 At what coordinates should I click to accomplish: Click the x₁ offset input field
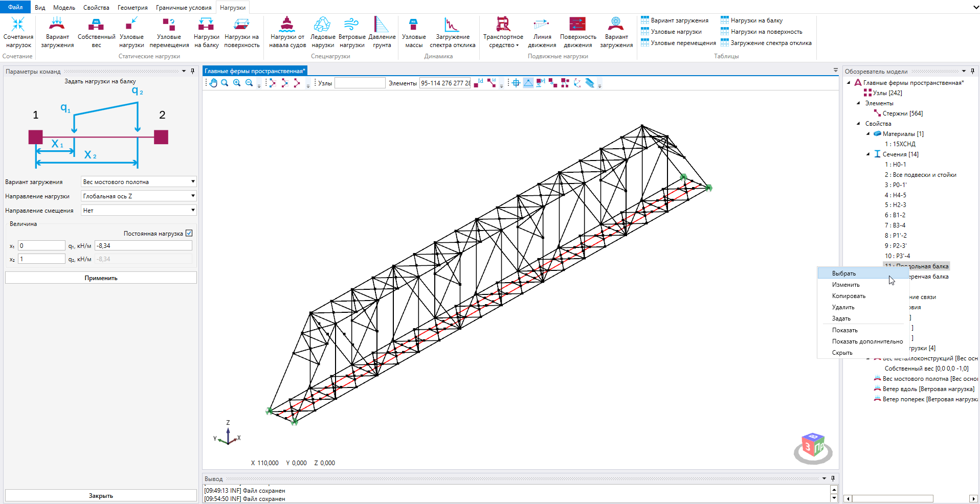click(41, 245)
